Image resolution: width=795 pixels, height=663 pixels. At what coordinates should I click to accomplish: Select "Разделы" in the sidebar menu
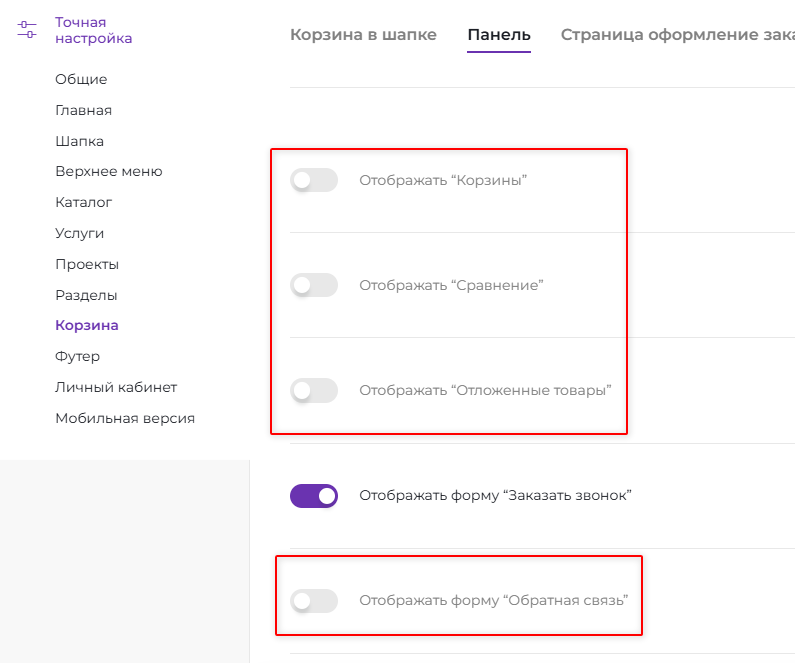tap(86, 295)
